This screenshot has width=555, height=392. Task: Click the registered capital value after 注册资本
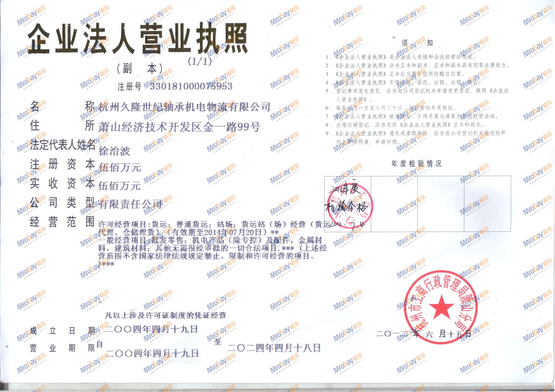pos(120,167)
